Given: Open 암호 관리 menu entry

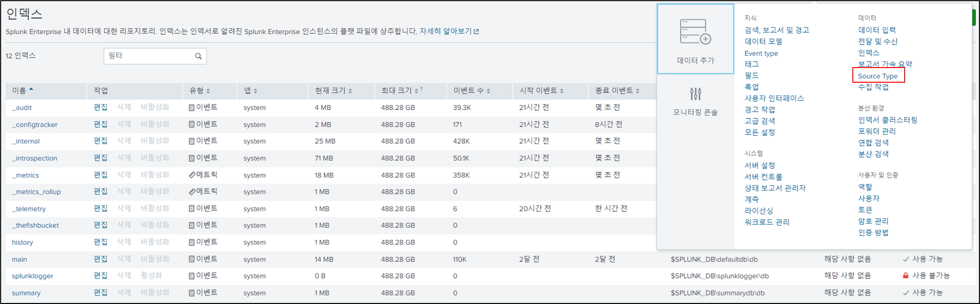Looking at the screenshot, I should point(873,221).
